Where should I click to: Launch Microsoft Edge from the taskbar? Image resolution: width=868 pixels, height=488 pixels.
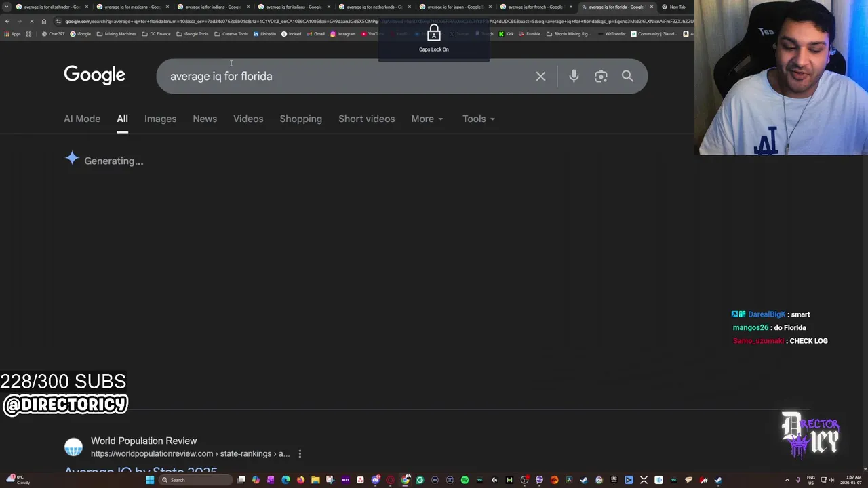285,480
